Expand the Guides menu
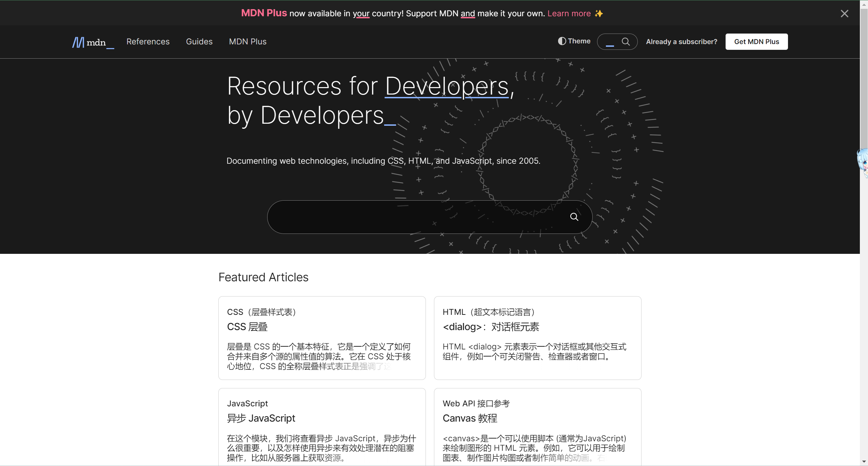The width and height of the screenshot is (868, 466). click(199, 42)
